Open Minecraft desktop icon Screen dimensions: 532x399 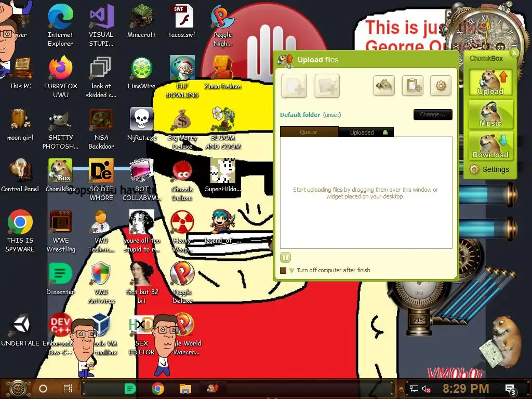coord(141,21)
